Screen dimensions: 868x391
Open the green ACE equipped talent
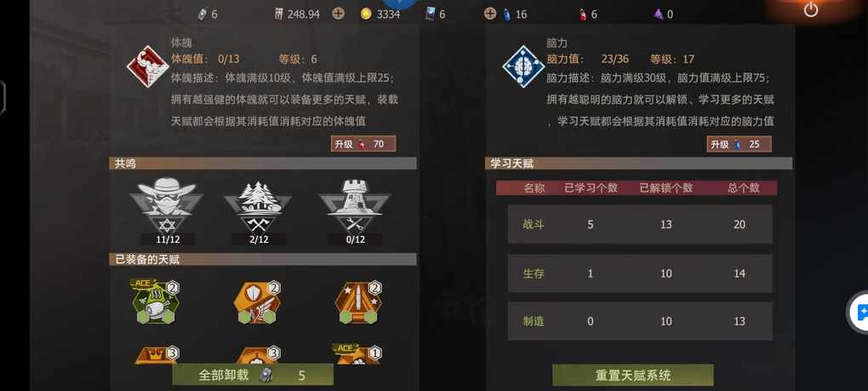coord(157,302)
